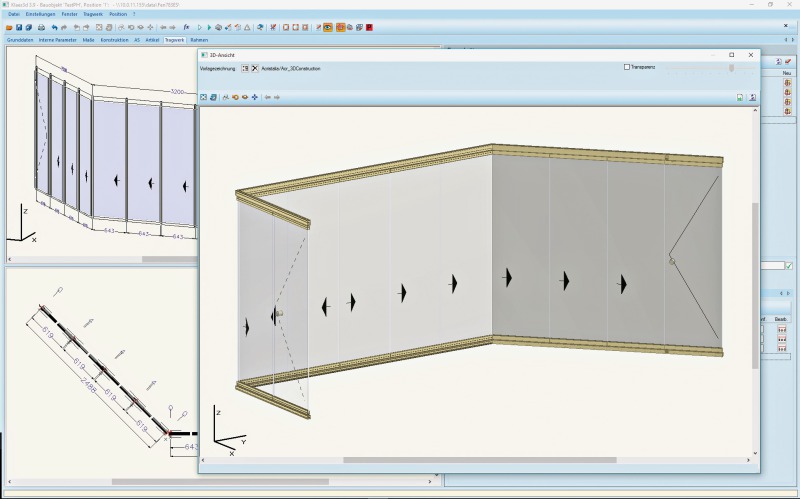Enable the Transparenz checkbox

627,67
